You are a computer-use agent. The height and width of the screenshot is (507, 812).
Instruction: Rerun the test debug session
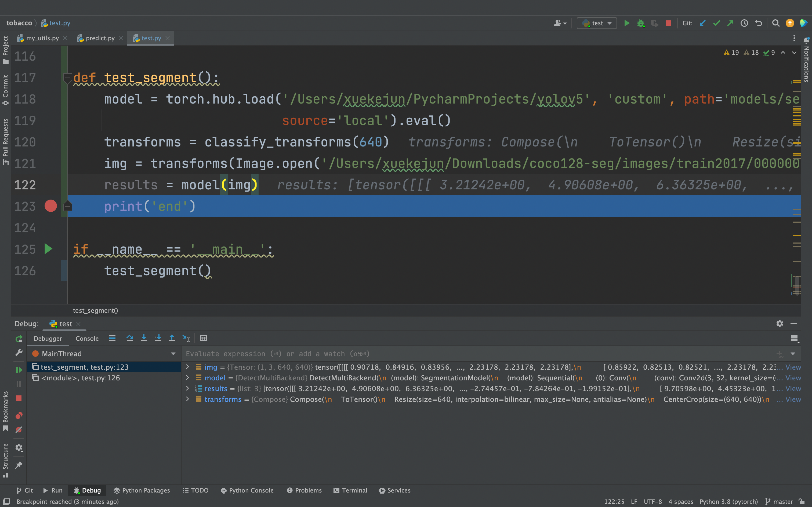pyautogui.click(x=19, y=339)
